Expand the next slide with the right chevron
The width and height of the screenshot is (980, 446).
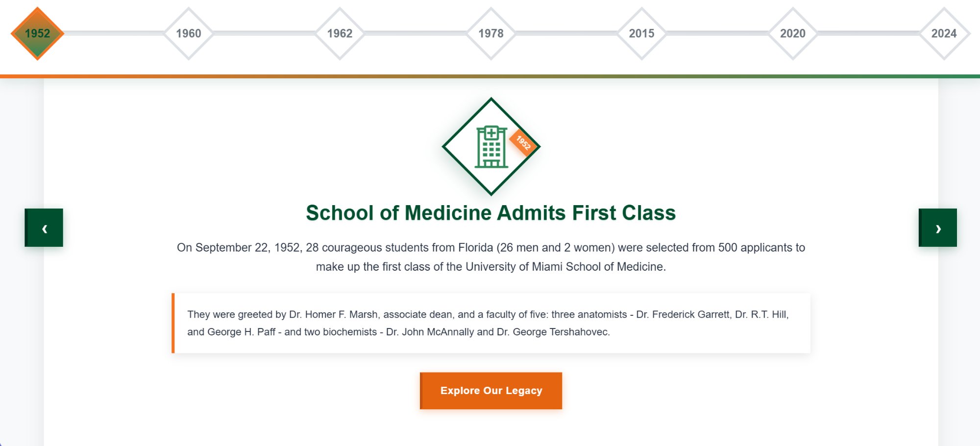pos(938,228)
